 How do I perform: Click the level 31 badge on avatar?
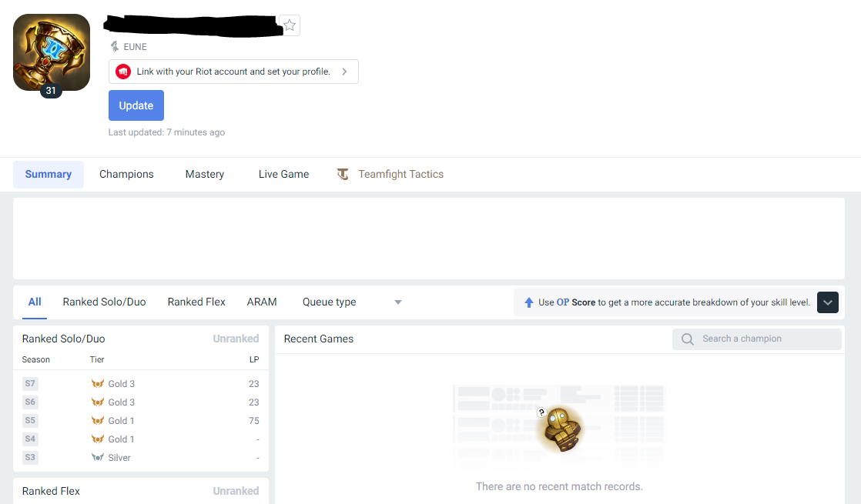tap(51, 91)
